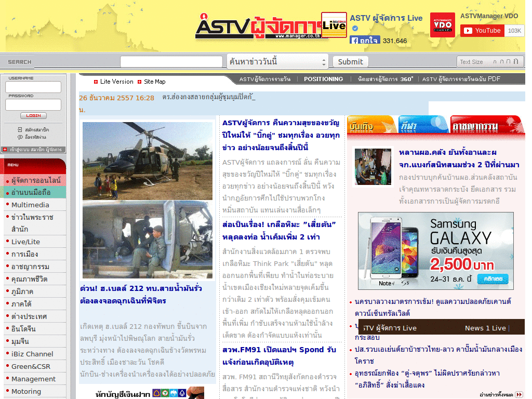Open the POSITIONING top menu item
Image resolution: width=532 pixels, height=399 pixels.
point(323,79)
